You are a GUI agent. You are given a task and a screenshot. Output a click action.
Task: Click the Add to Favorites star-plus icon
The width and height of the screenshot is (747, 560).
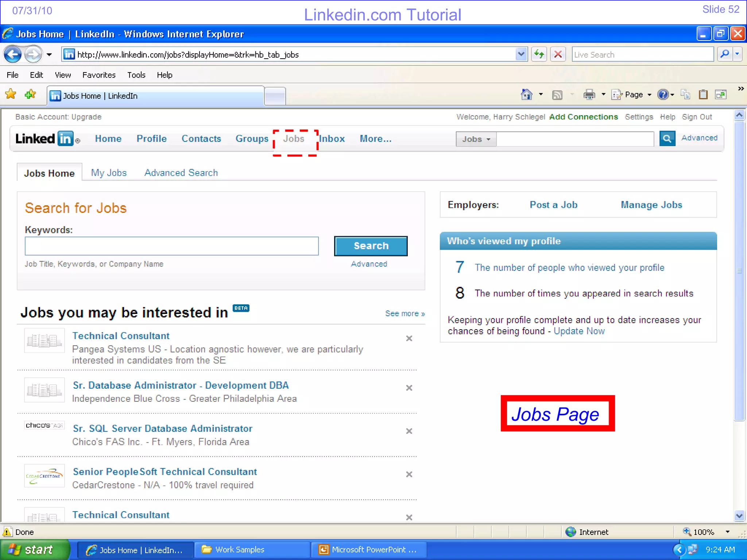(30, 94)
